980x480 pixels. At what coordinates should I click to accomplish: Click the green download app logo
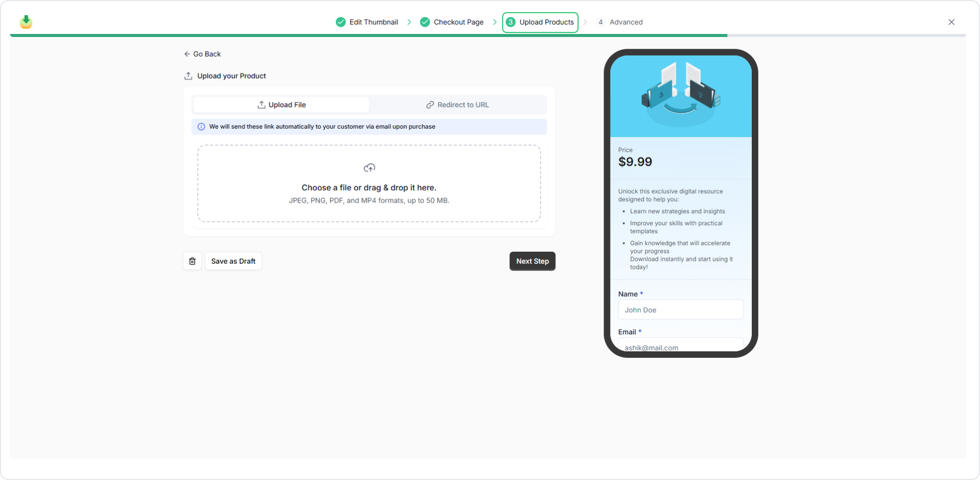[x=26, y=22]
